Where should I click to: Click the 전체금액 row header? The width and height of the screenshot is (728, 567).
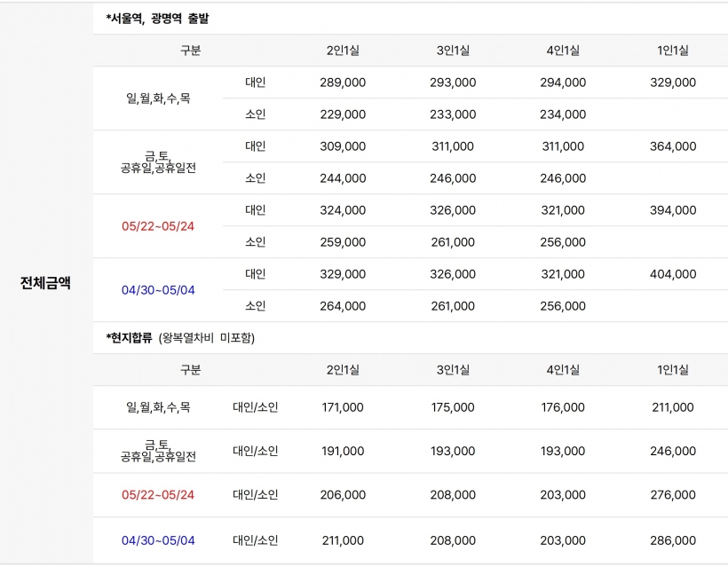46,284
